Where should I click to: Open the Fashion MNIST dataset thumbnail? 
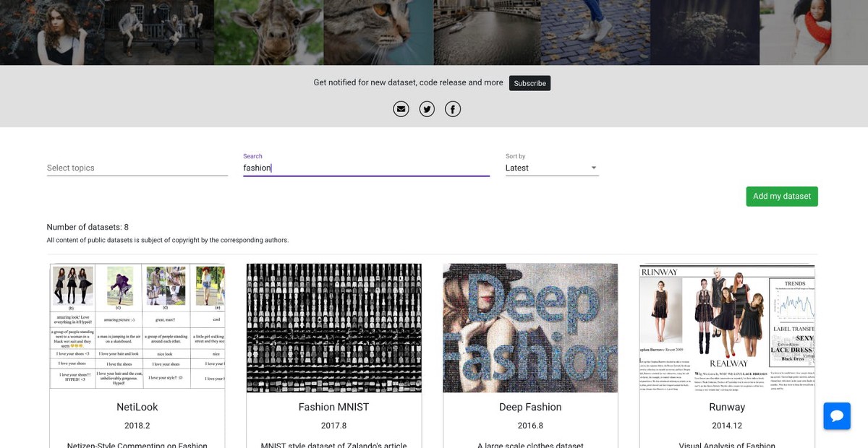pyautogui.click(x=334, y=328)
